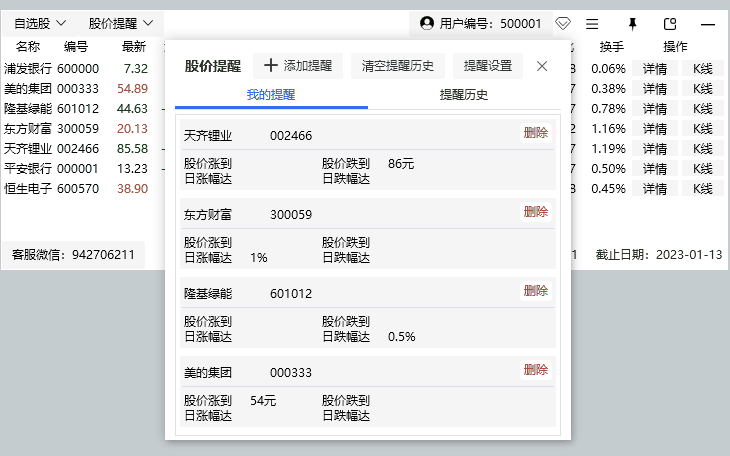The width and height of the screenshot is (730, 456).
Task: Click the 编号 column header
Action: 76,47
